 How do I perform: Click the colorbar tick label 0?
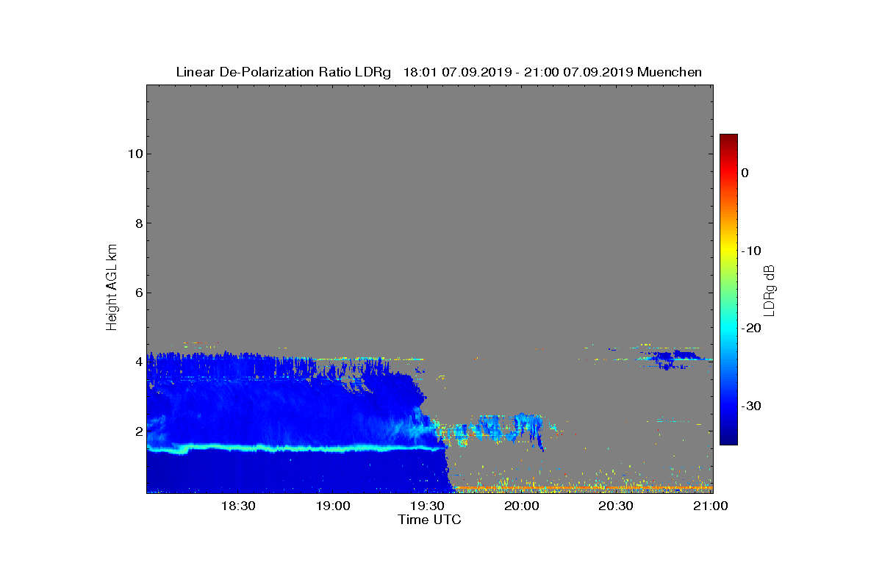coord(745,173)
